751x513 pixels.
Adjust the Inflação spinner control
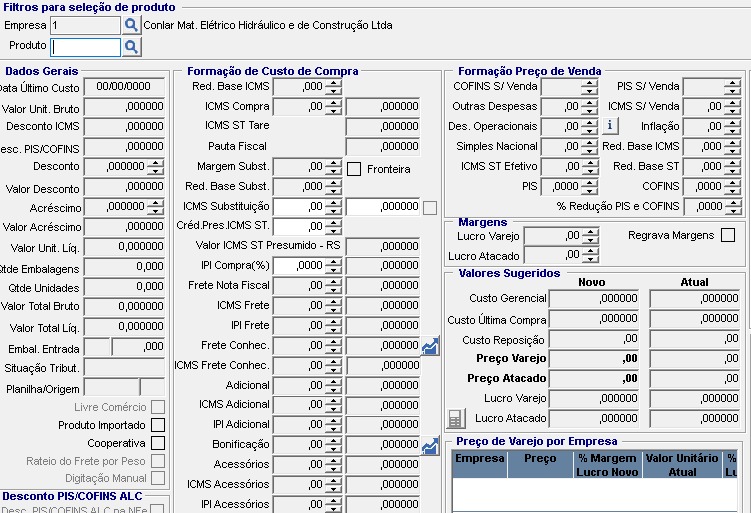tap(733, 127)
